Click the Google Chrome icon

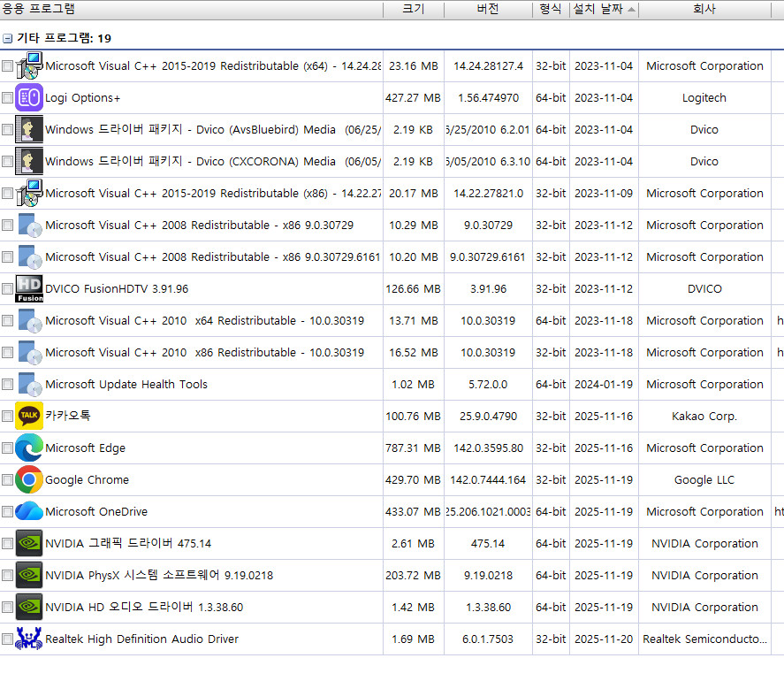29,480
